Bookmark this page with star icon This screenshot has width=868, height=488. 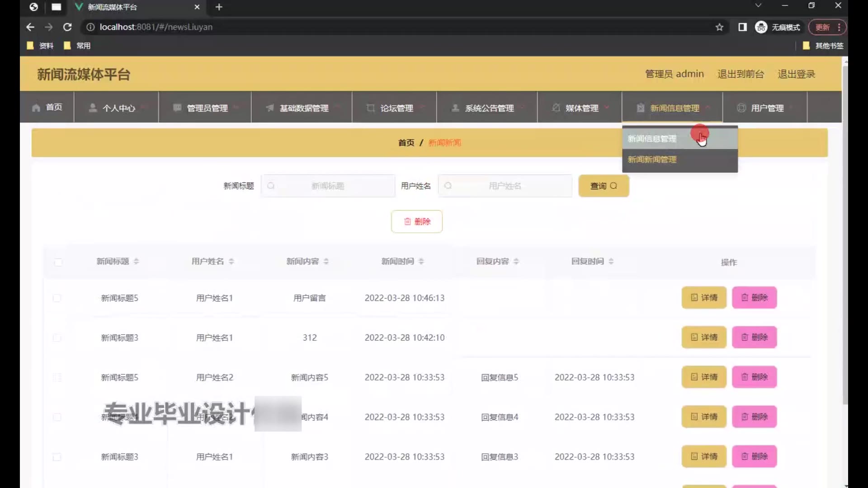tap(719, 27)
